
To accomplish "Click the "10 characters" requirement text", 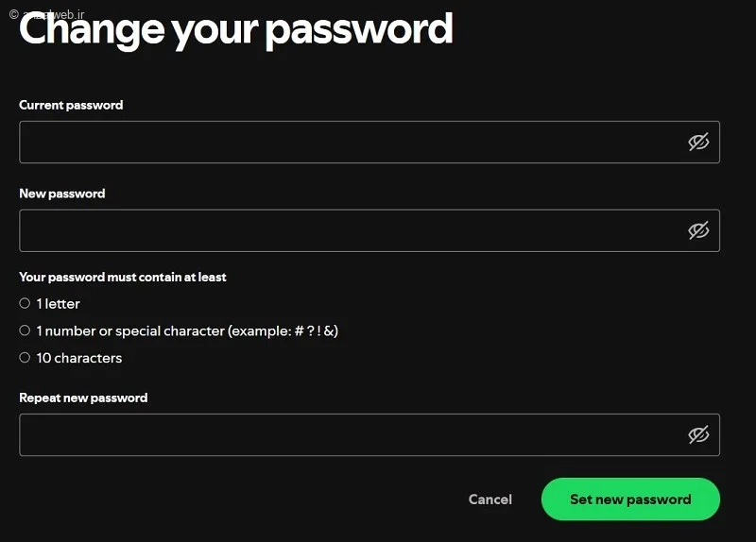I will [x=79, y=359].
